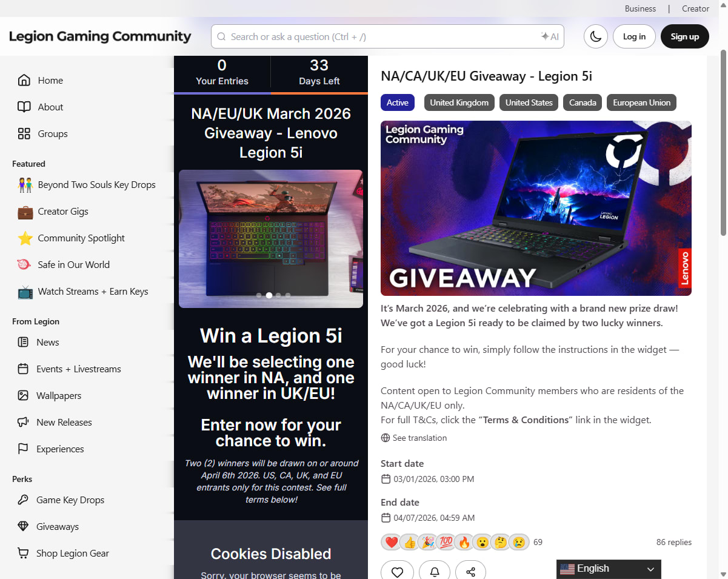
Task: Click Log in button
Action: [634, 36]
